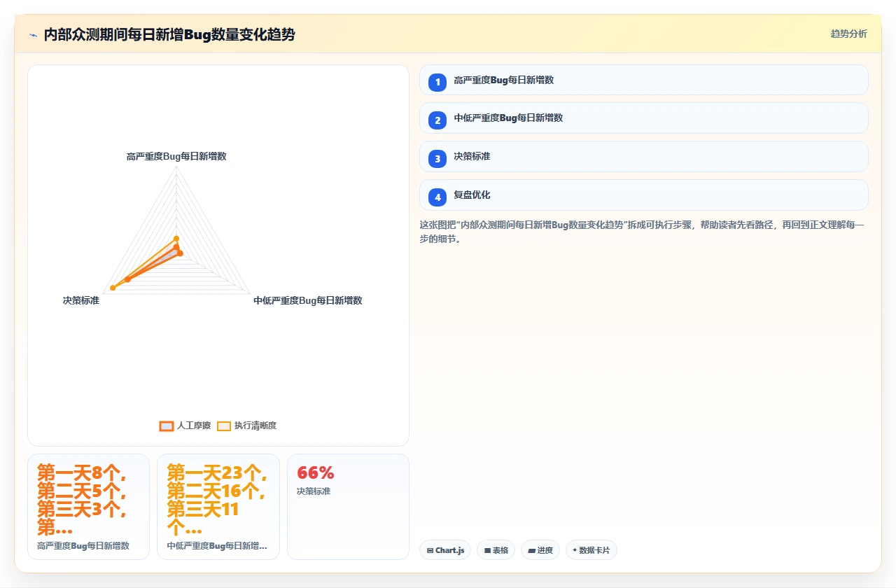Click the 表格 tag chip
The width and height of the screenshot is (896, 588).
click(496, 550)
